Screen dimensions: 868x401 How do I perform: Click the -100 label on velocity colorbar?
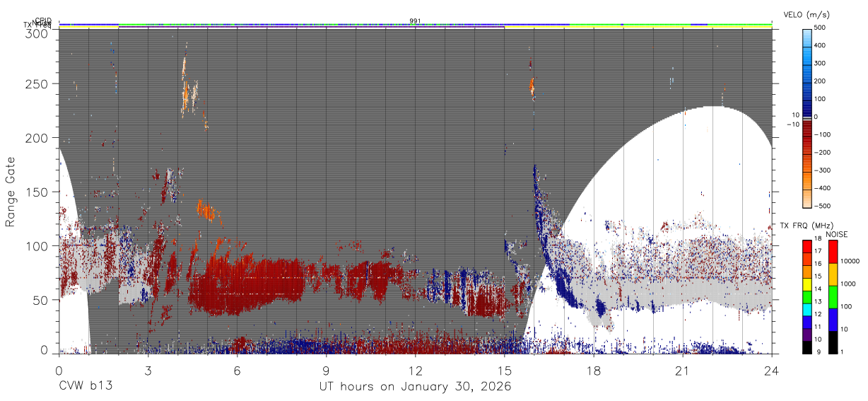click(821, 134)
